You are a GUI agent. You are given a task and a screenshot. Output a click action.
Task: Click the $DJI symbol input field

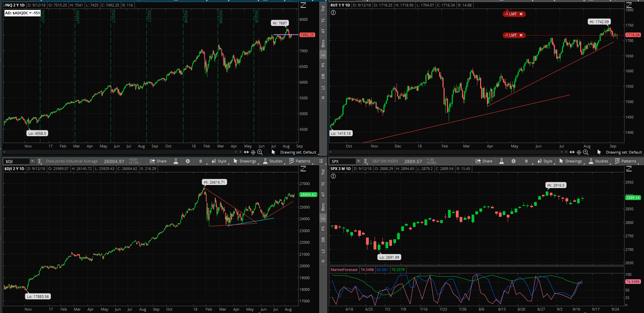[x=17, y=161]
